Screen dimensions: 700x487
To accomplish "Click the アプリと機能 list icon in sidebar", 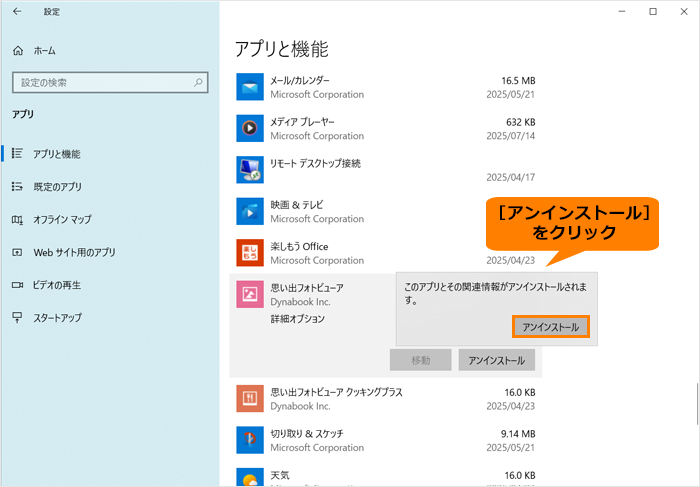I will point(17,154).
